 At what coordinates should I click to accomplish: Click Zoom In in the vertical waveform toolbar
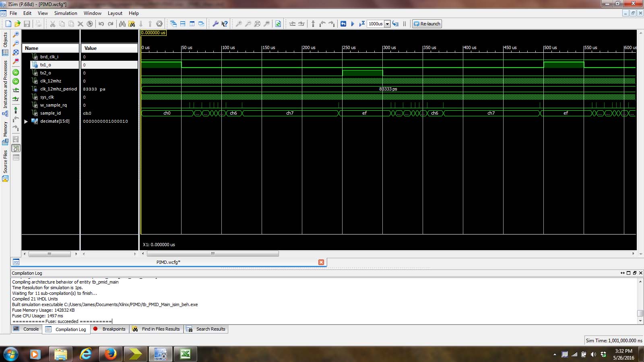[x=16, y=35]
